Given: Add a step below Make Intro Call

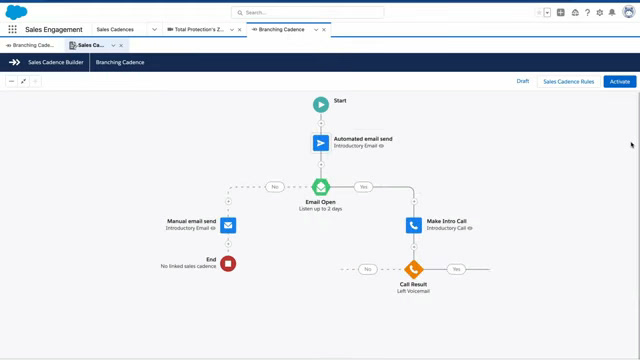Looking at the screenshot, I should tap(414, 247).
